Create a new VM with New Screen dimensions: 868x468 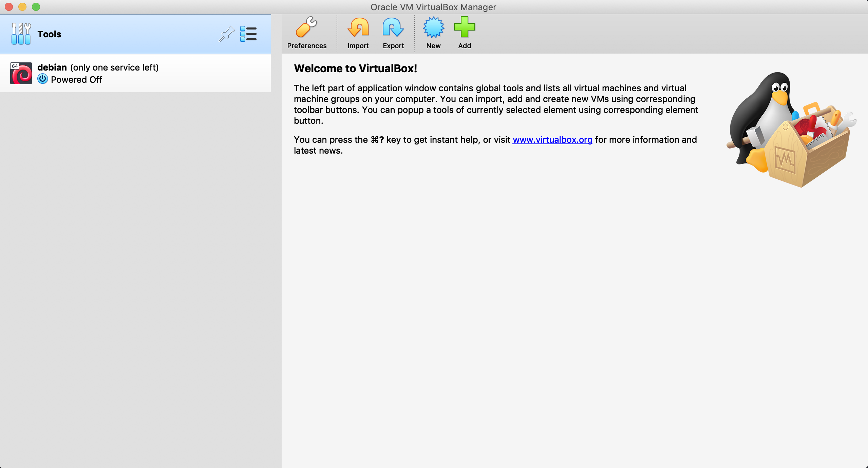click(433, 28)
